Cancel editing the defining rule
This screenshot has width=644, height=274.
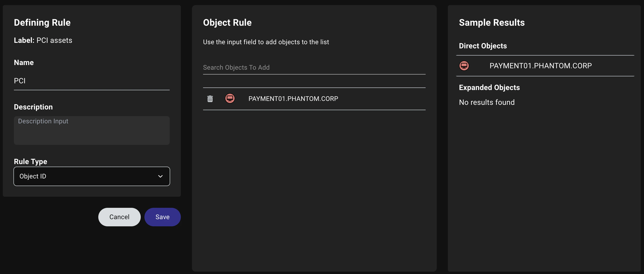pos(119,217)
